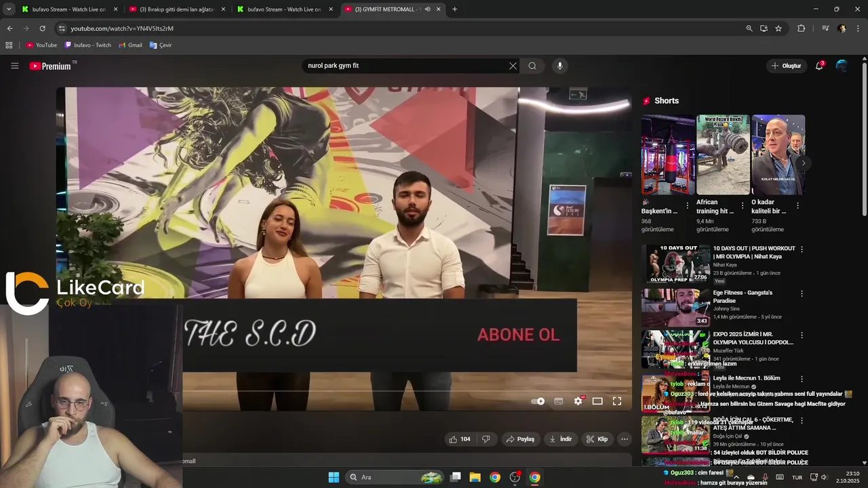Click the Johnny Sins channel name
The height and width of the screenshot is (488, 868).
[x=726, y=309]
